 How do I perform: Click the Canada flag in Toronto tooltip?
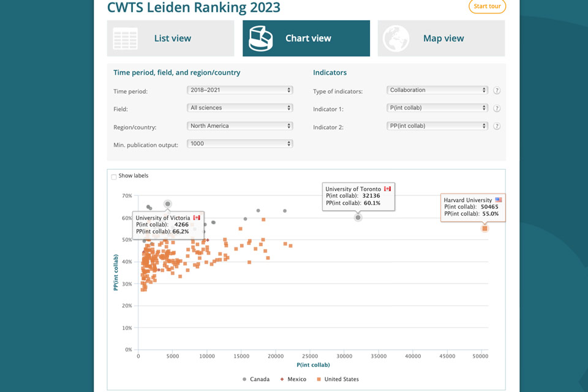(387, 189)
